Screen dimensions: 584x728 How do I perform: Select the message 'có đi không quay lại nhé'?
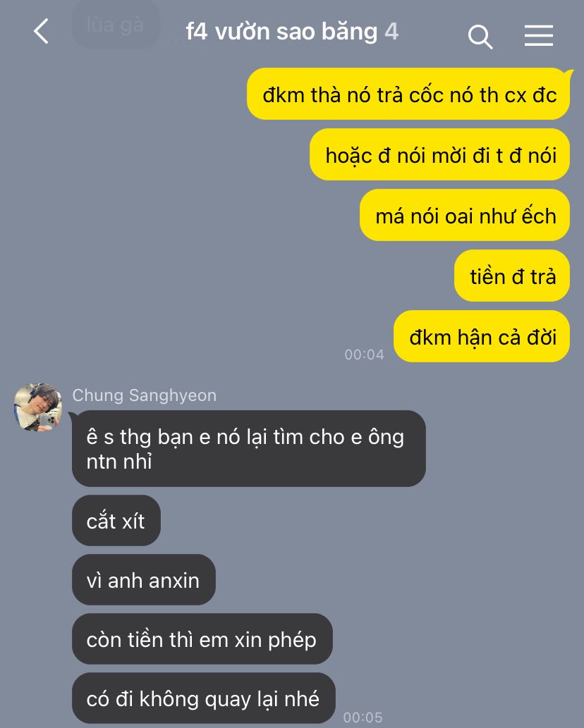point(204,698)
